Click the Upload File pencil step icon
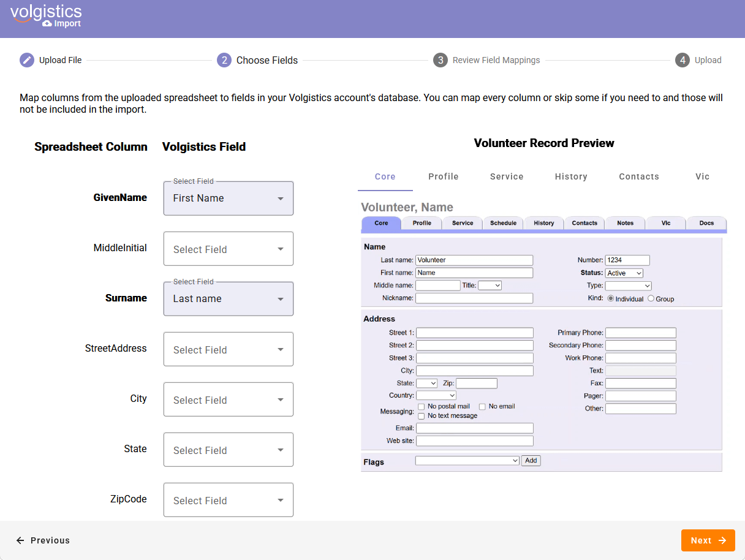The width and height of the screenshot is (745, 560). [x=27, y=60]
